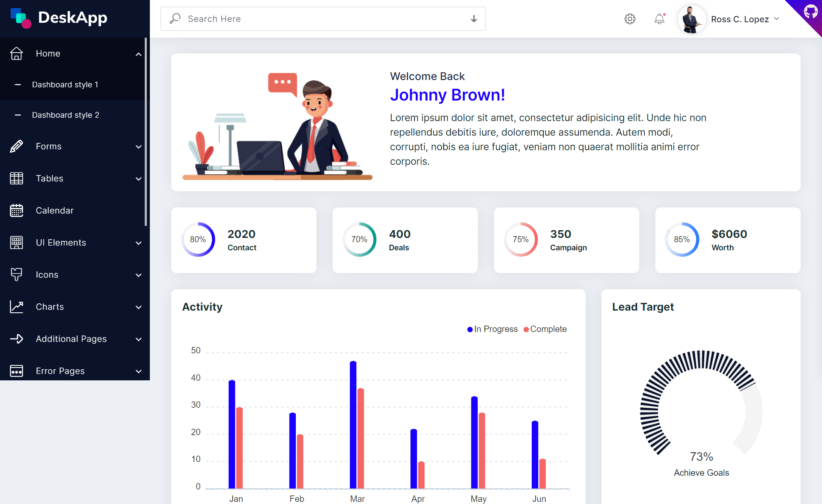Select Dashboard style 2 from sidebar
This screenshot has width=822, height=504.
[x=65, y=115]
